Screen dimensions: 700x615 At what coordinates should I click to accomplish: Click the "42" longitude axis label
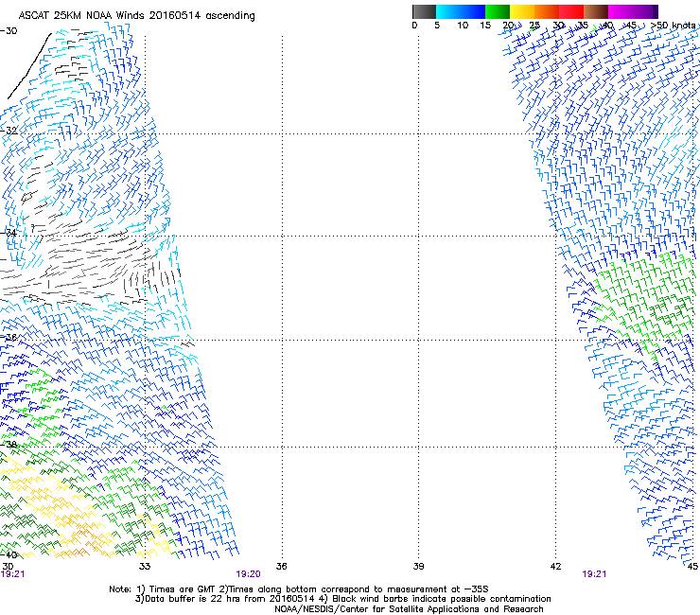[555, 567]
